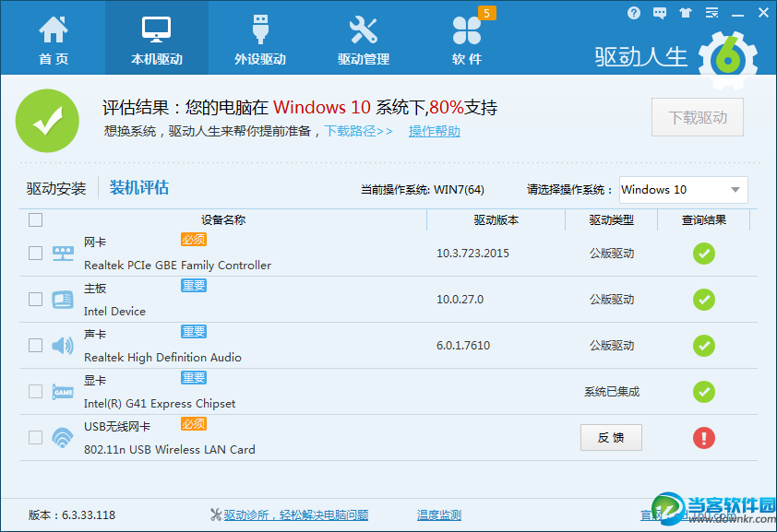Screen dimensions: 777x532
Task: Click driver version 10.3.723.2015
Action: (x=472, y=254)
